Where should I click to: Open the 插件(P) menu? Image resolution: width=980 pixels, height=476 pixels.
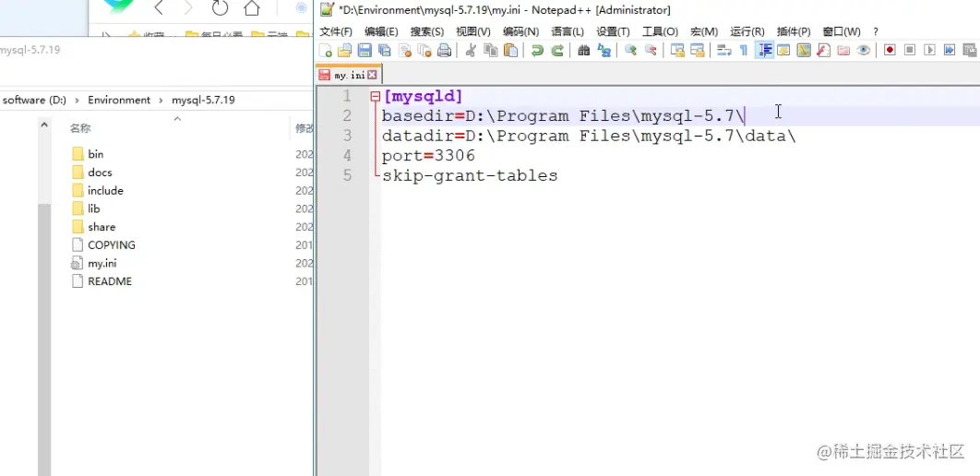pyautogui.click(x=794, y=32)
